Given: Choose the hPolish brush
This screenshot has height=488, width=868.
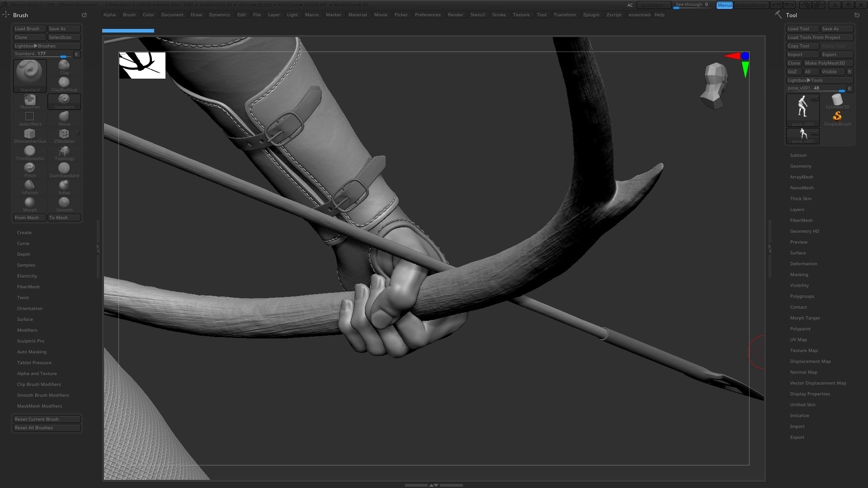Looking at the screenshot, I should pos(30,186).
